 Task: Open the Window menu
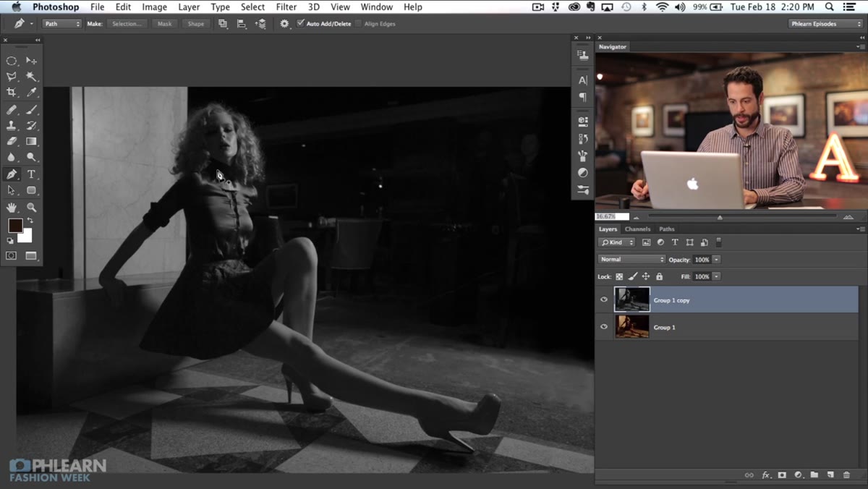[x=376, y=7]
